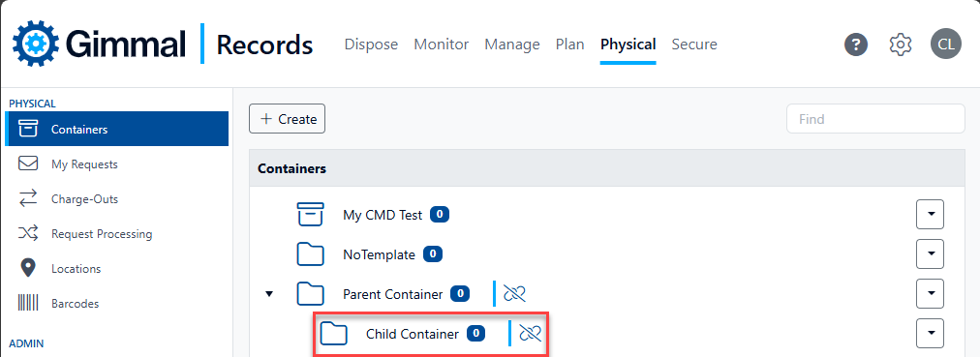Click the NoTemplate folder icon

click(x=310, y=254)
